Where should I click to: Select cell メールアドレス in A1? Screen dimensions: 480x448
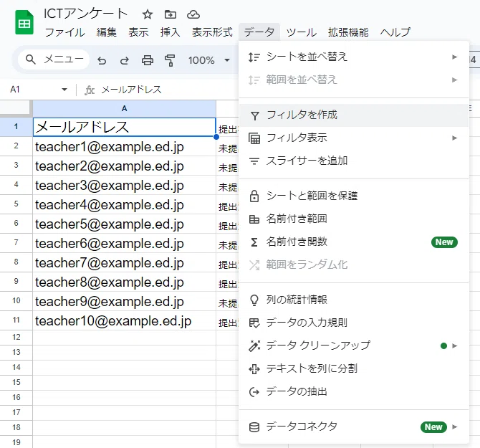point(124,127)
